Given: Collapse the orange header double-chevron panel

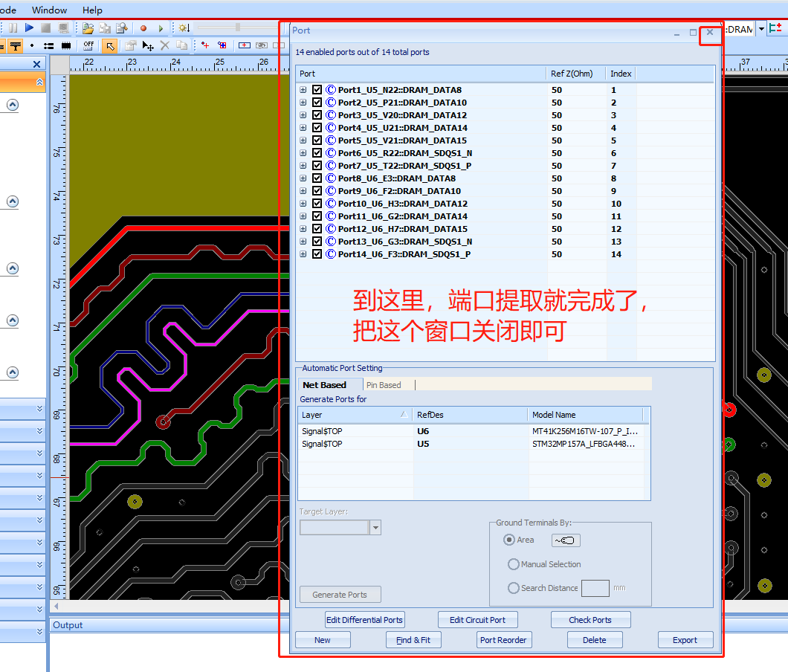Looking at the screenshot, I should pyautogui.click(x=39, y=82).
